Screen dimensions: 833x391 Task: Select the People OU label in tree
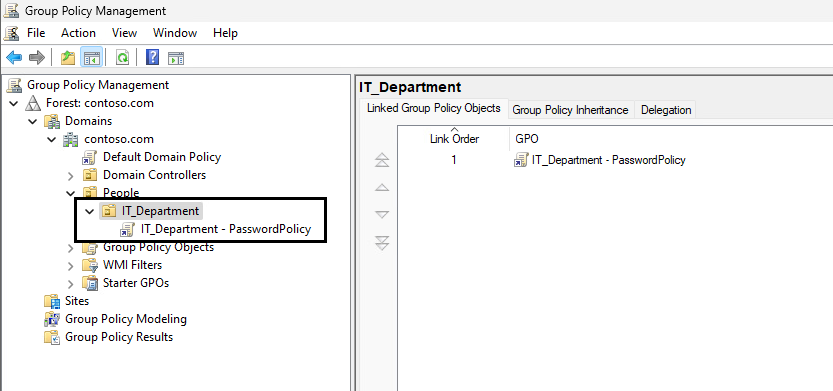[121, 193]
